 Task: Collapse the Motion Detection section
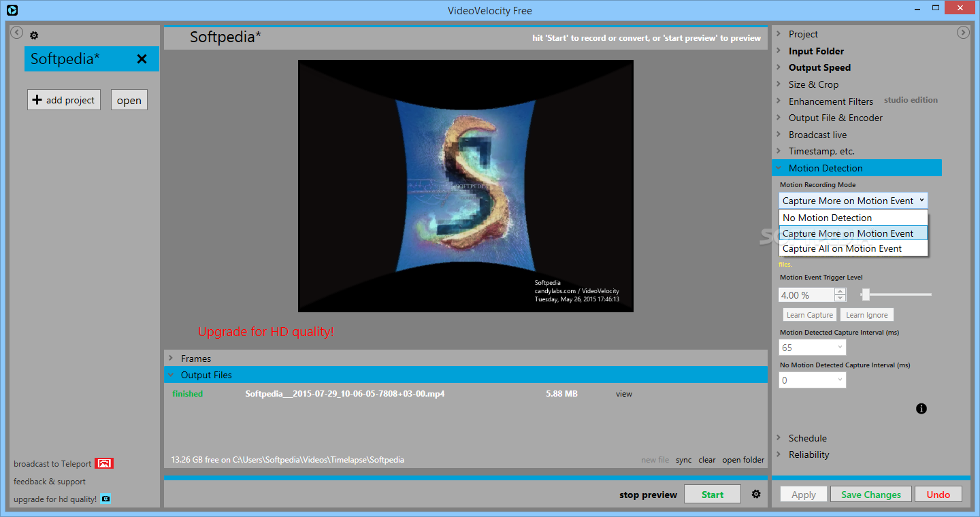(857, 168)
